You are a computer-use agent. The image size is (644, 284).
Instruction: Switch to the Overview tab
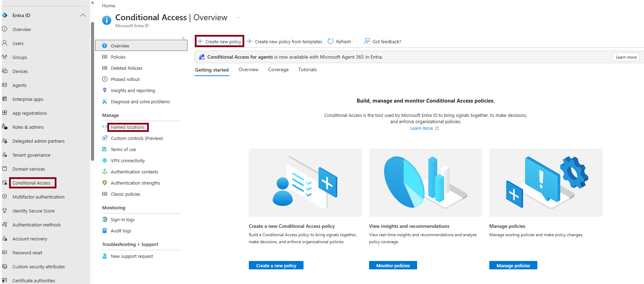[x=248, y=70]
